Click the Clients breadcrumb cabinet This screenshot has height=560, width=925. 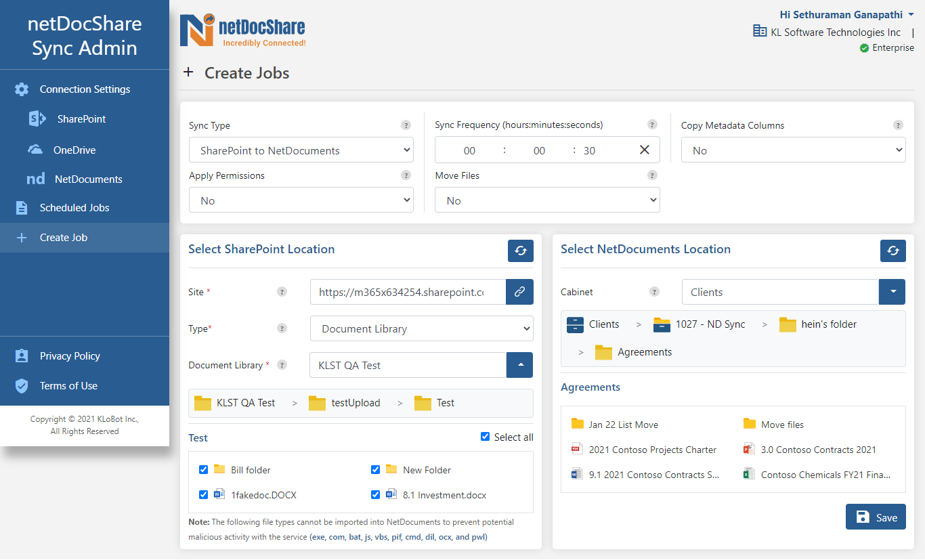point(593,324)
